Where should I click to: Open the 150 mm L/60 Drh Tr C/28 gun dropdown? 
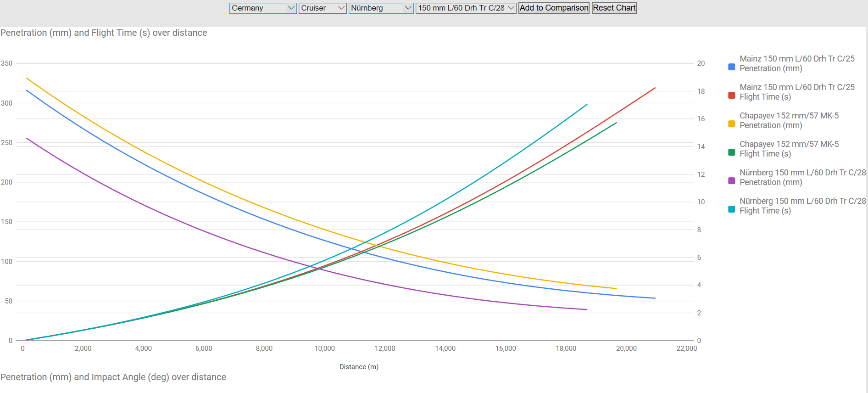(466, 8)
